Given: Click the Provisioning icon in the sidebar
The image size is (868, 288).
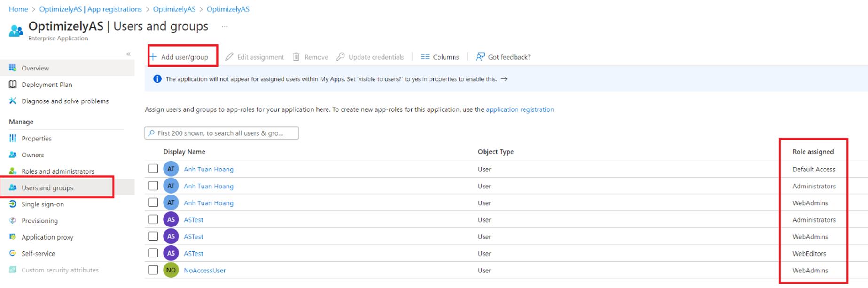Looking at the screenshot, I should pos(13,220).
